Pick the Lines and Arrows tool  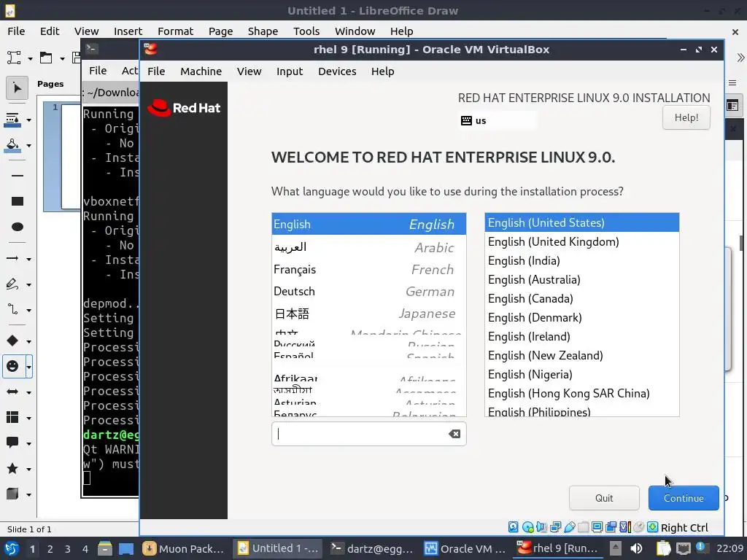pos(12,259)
